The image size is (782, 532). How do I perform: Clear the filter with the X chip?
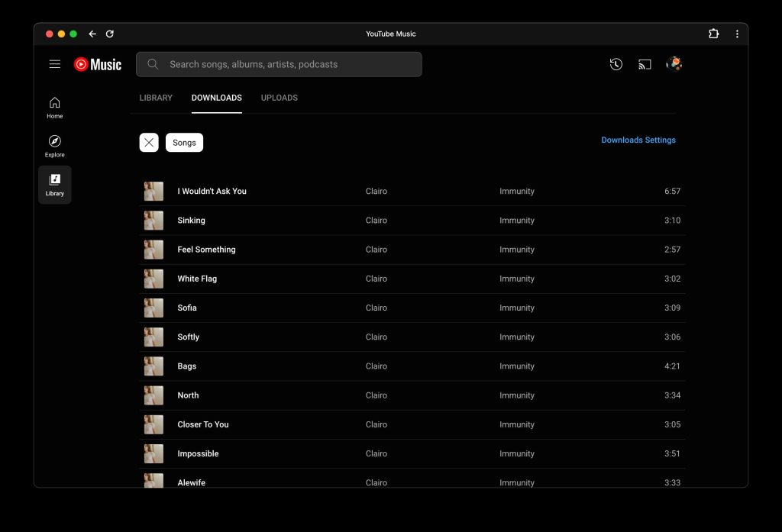pos(149,143)
